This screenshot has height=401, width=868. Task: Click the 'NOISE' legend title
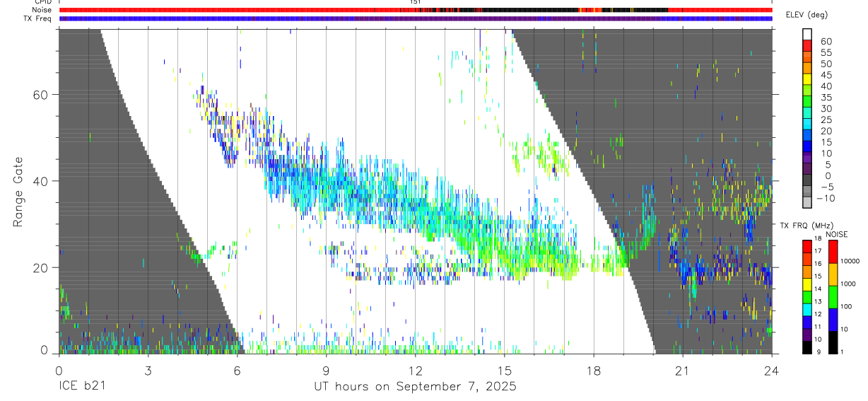(837, 234)
